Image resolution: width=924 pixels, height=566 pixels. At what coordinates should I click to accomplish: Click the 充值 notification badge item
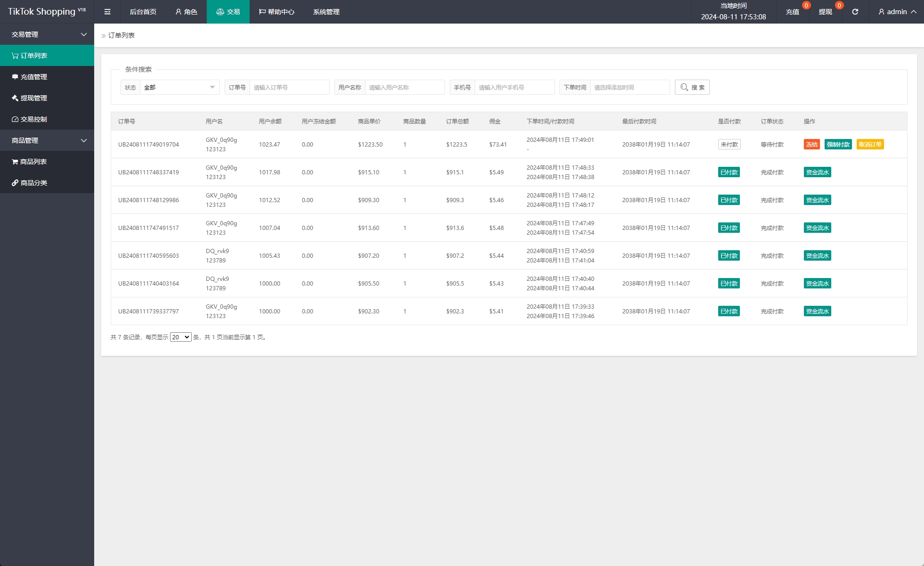pos(793,12)
